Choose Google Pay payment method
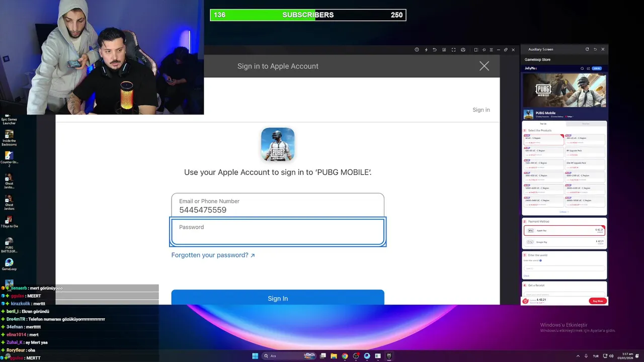 point(564,242)
